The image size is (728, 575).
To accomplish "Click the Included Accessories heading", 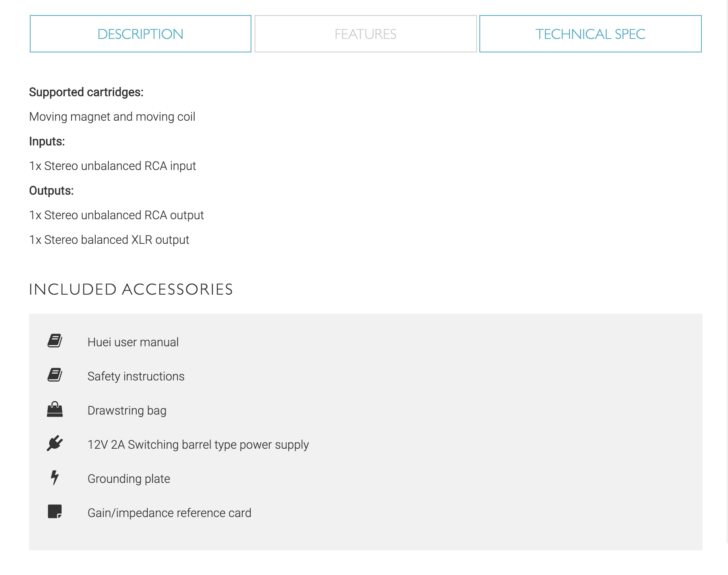I will click(131, 289).
